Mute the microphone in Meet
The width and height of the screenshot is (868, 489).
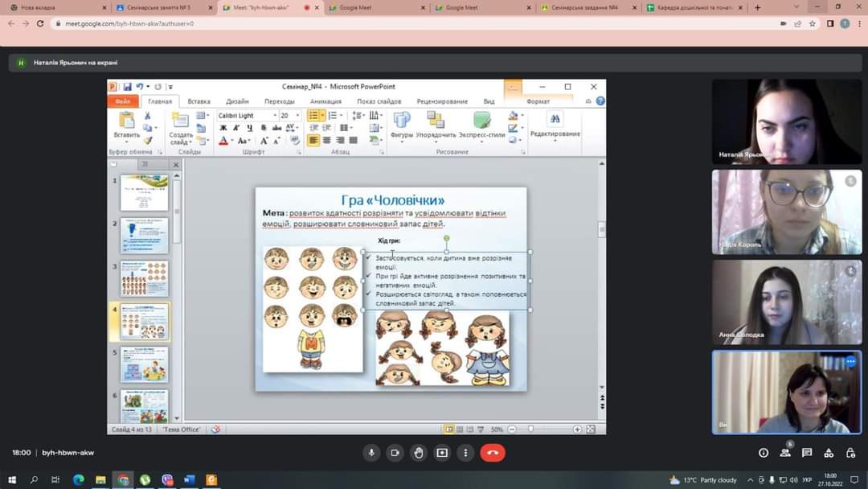[371, 453]
